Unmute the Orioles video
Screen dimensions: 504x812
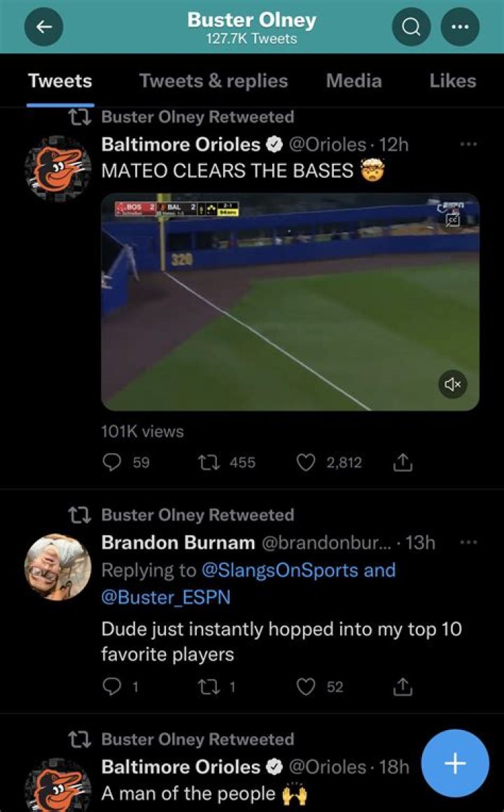(453, 384)
